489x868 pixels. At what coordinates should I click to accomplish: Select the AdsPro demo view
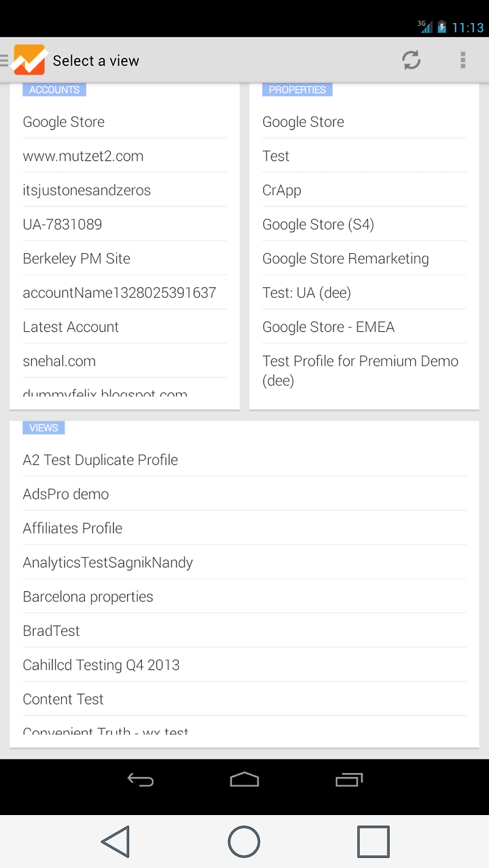coord(244,494)
